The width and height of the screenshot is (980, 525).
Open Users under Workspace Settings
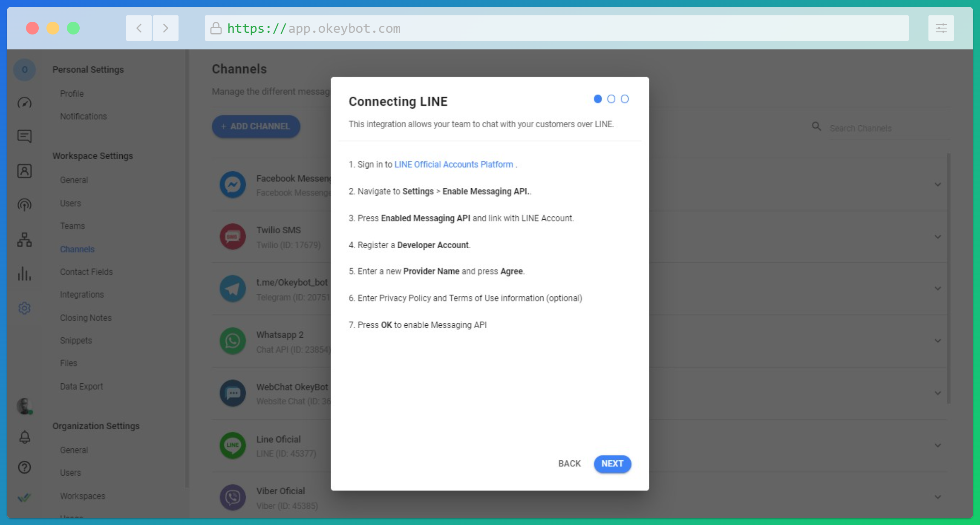[x=70, y=203]
